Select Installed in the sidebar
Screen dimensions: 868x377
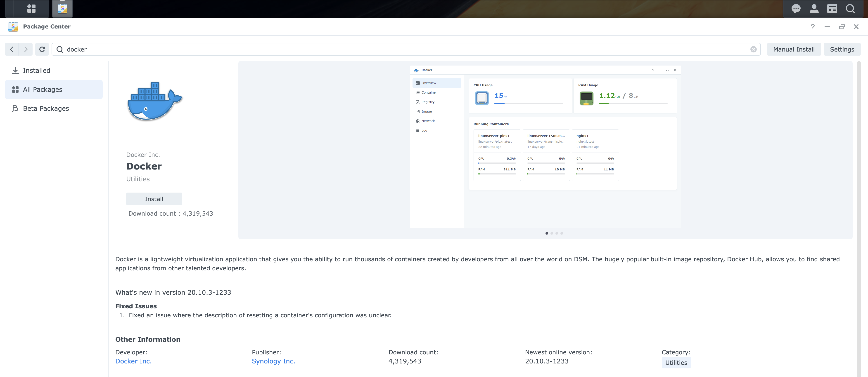click(x=37, y=70)
